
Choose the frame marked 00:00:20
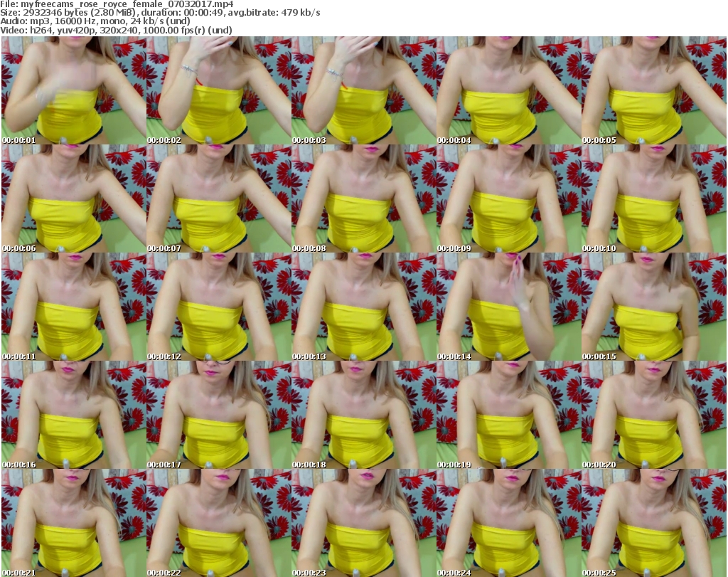click(x=654, y=415)
